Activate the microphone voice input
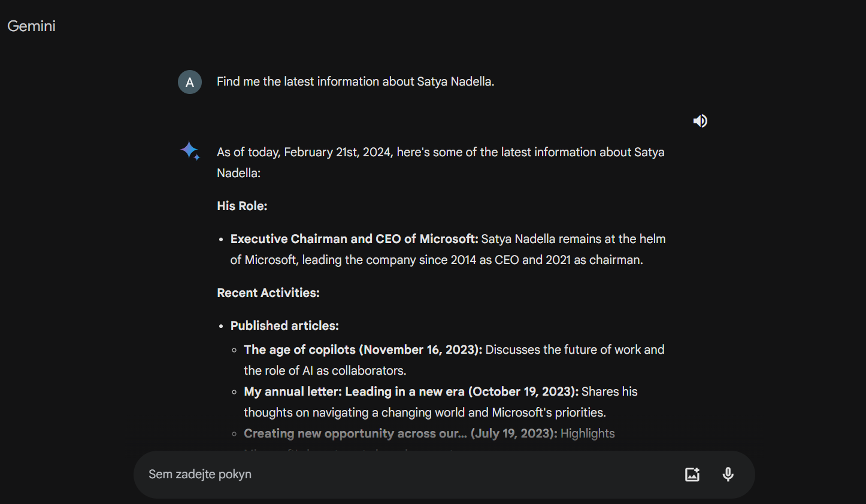The height and width of the screenshot is (504, 866). 728,475
